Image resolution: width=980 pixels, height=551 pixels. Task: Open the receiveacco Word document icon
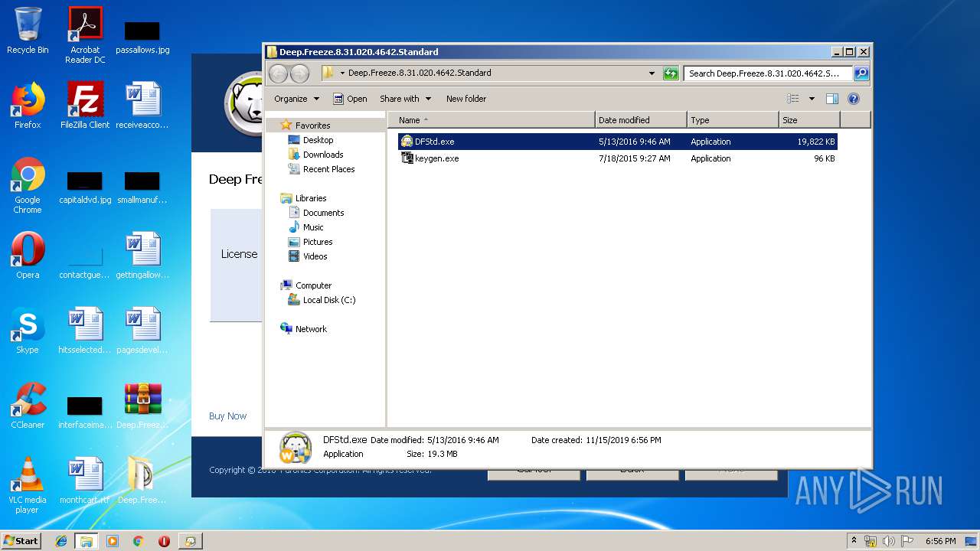tap(142, 106)
